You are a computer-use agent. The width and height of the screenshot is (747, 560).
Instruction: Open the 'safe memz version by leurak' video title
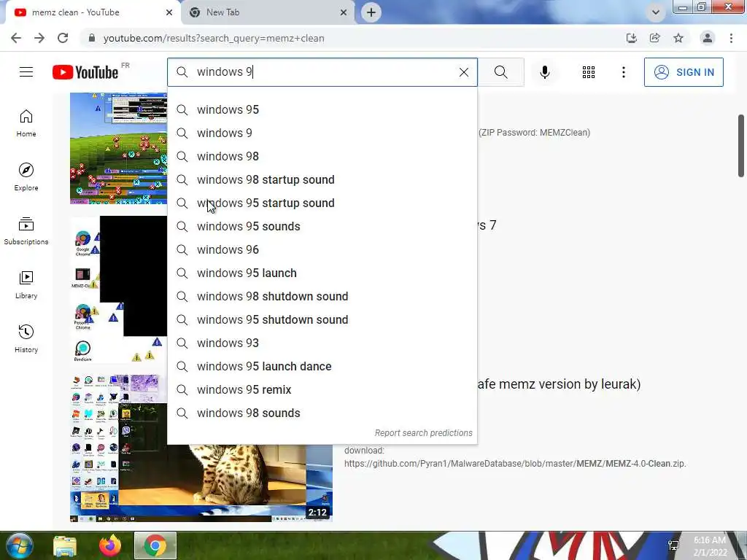click(559, 384)
